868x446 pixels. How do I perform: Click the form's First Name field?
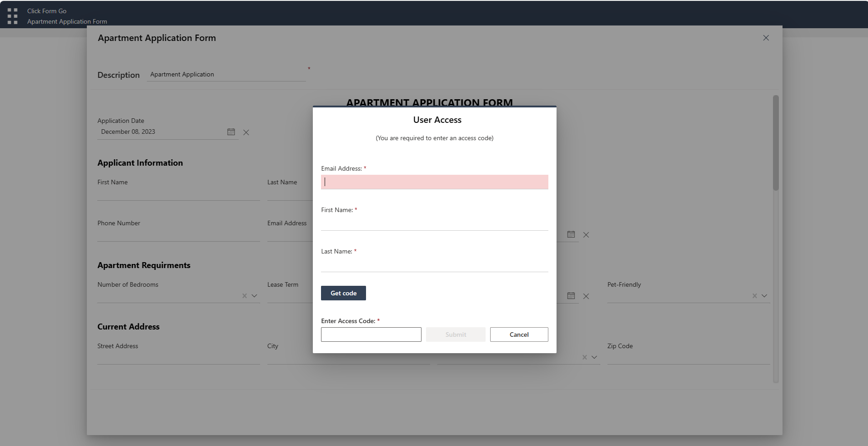point(179,194)
